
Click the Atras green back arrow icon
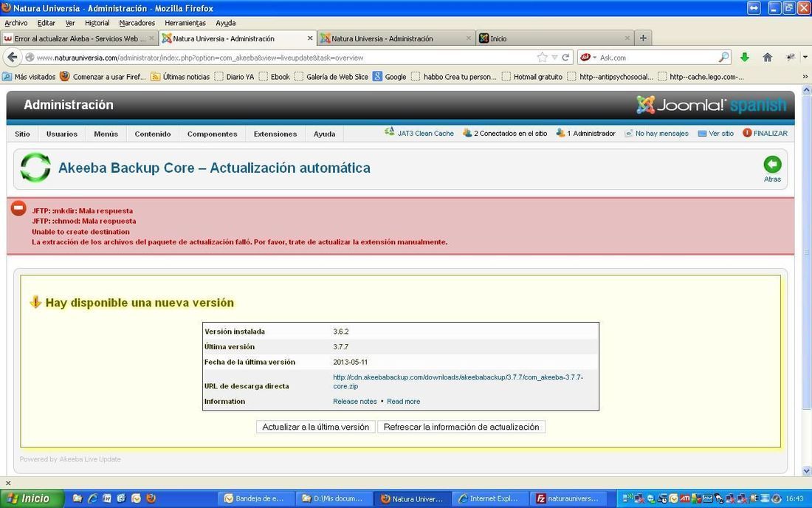772,165
